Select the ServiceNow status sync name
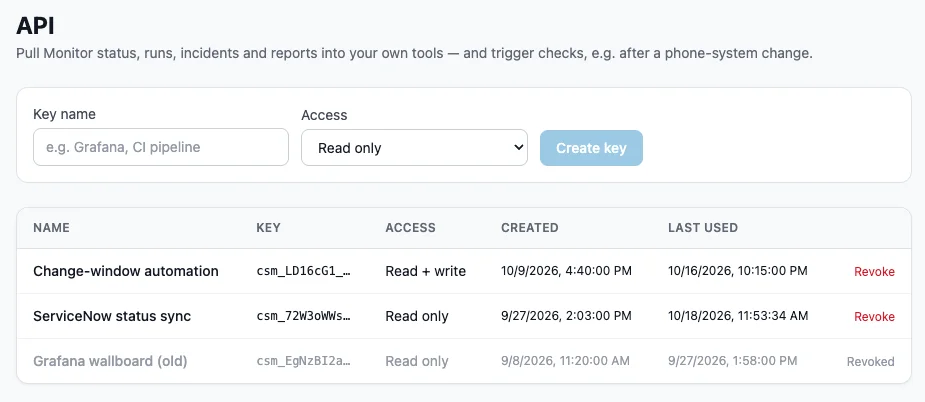925x402 pixels. [112, 316]
